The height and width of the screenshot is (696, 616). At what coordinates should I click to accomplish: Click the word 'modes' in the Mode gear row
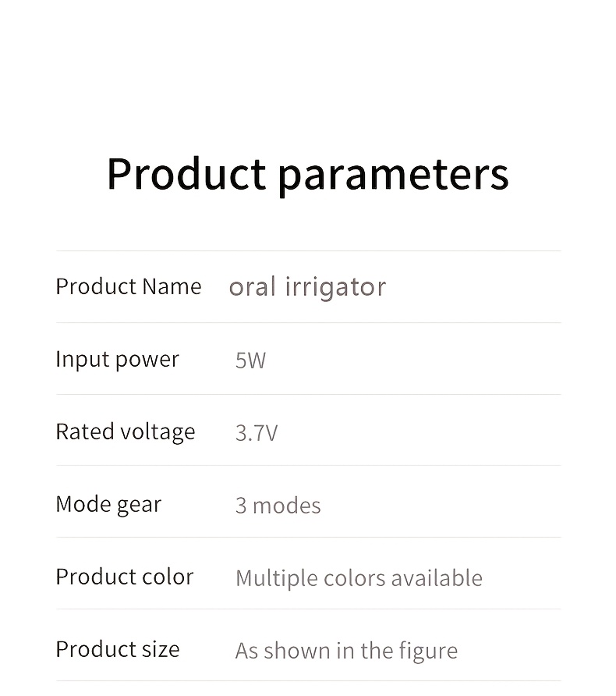click(286, 506)
